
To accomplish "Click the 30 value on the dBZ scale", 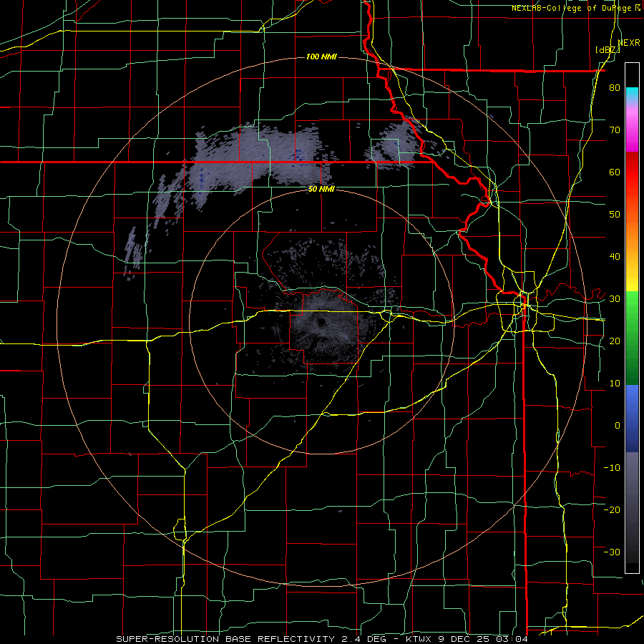I will pyautogui.click(x=615, y=299).
